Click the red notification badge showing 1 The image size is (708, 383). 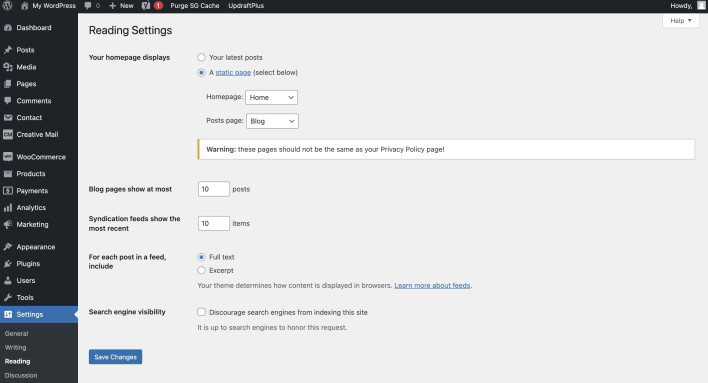coord(158,5)
